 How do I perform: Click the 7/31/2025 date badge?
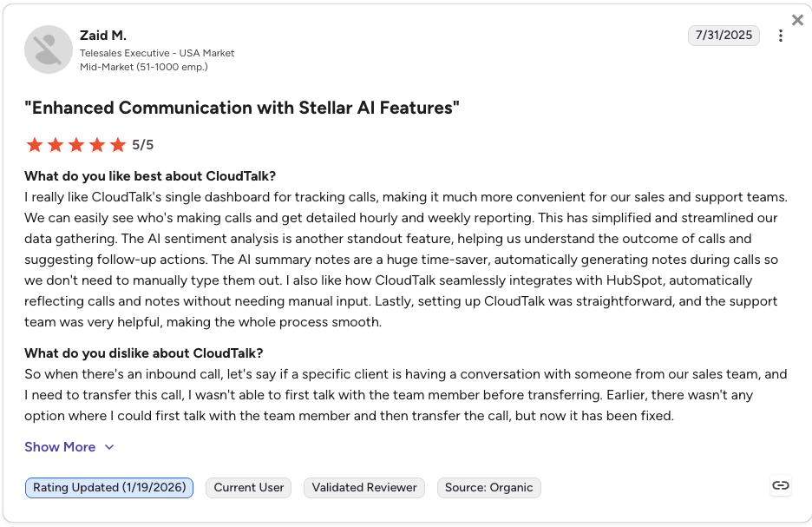point(724,36)
